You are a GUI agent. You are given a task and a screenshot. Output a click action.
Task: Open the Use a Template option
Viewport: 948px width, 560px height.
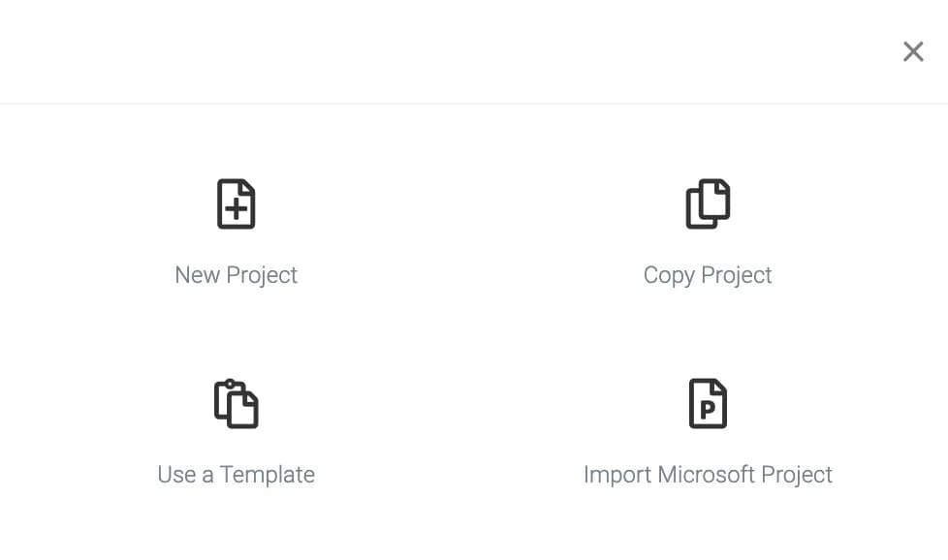(236, 432)
